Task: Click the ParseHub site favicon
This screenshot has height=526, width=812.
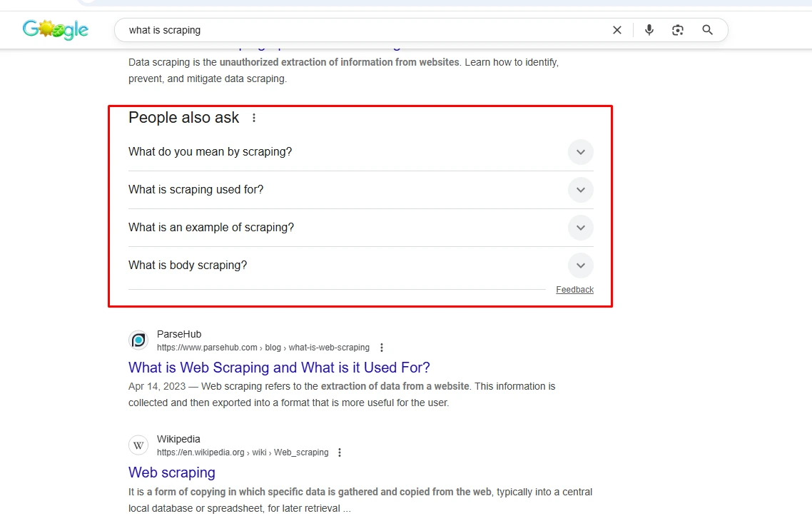Action: (x=138, y=340)
